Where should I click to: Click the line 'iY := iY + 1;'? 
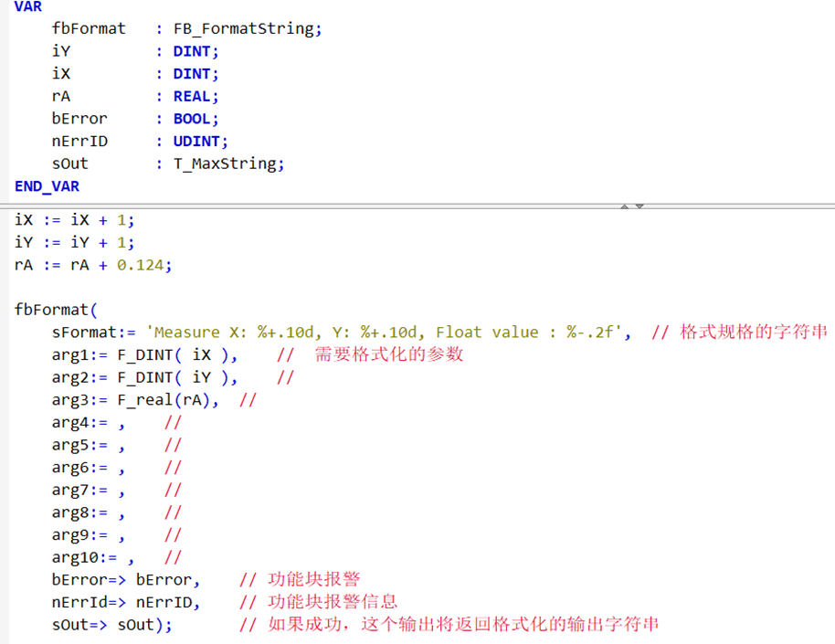pos(74,243)
